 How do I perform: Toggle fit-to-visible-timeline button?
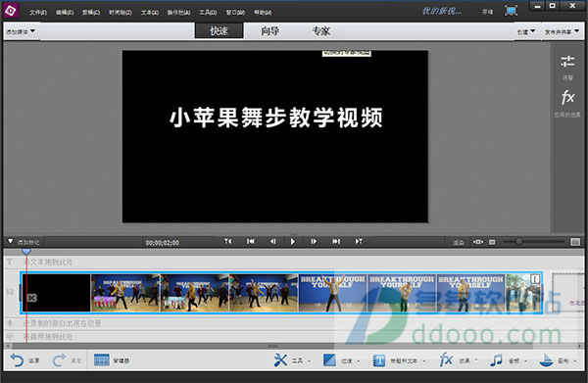[x=478, y=242]
